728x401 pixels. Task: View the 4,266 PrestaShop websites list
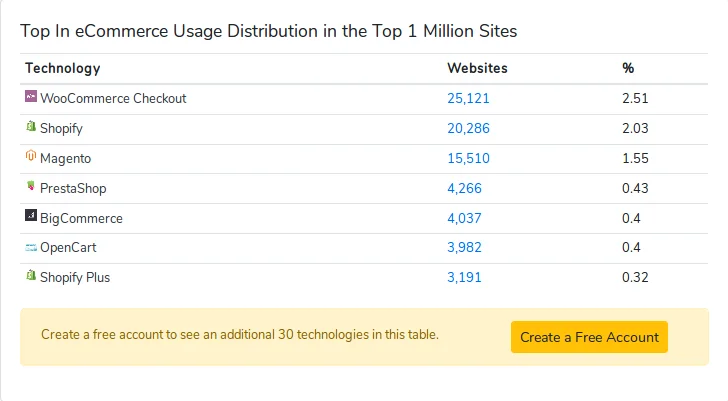coord(464,188)
